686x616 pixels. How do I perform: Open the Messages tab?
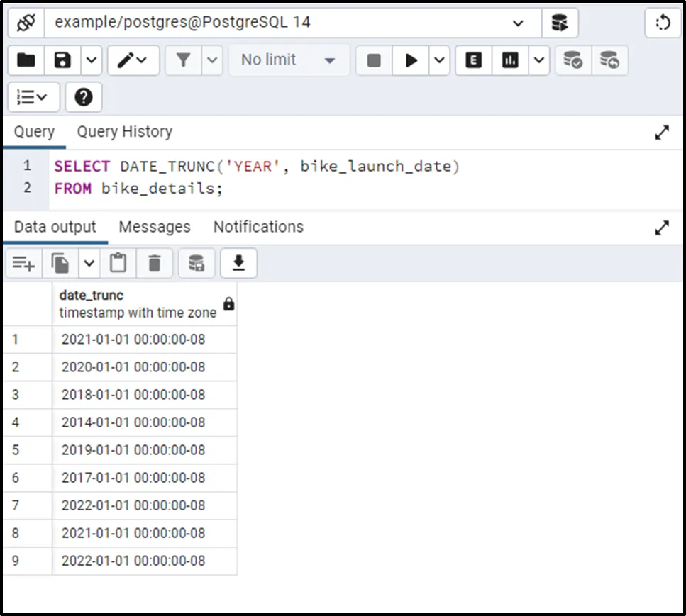[155, 227]
